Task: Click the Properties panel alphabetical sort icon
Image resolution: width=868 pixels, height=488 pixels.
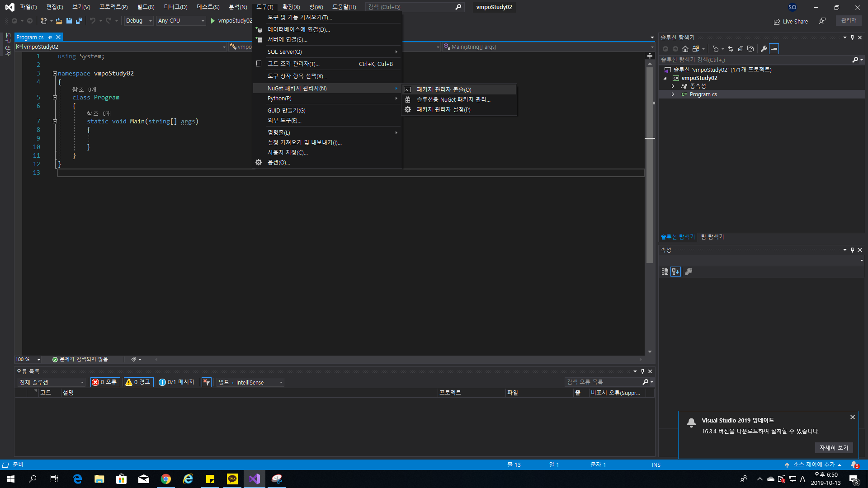Action: pyautogui.click(x=675, y=272)
